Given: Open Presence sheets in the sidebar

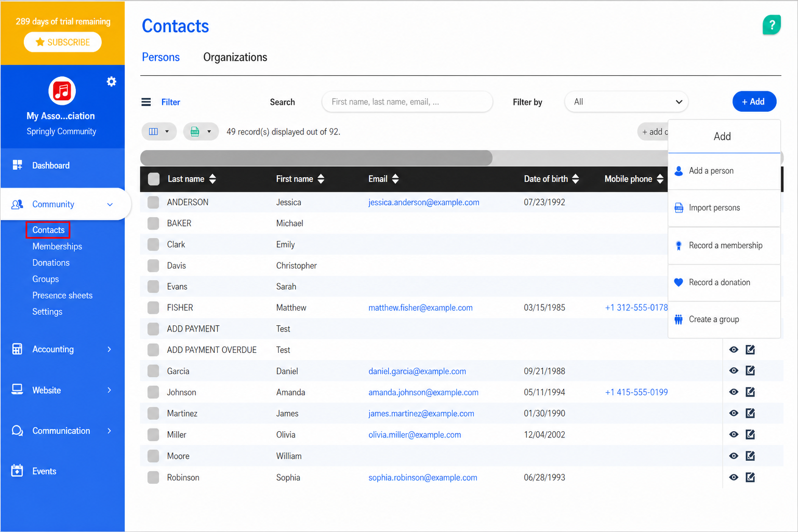Looking at the screenshot, I should pos(62,295).
